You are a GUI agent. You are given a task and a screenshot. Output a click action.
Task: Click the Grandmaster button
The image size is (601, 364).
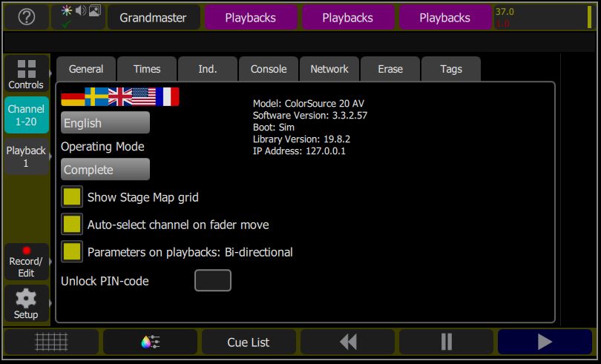click(154, 18)
